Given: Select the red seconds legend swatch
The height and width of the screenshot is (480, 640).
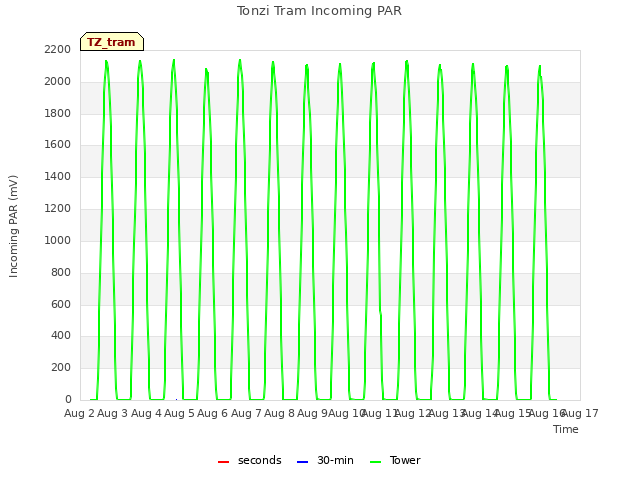Looking at the screenshot, I should tap(223, 462).
